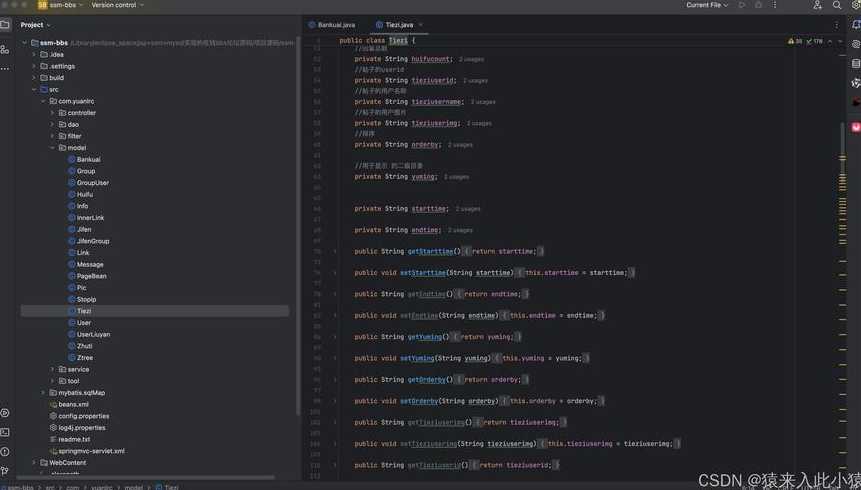Screen dimensions: 861x490
Task: Click the warnings count indicator in the editor
Action: click(795, 41)
